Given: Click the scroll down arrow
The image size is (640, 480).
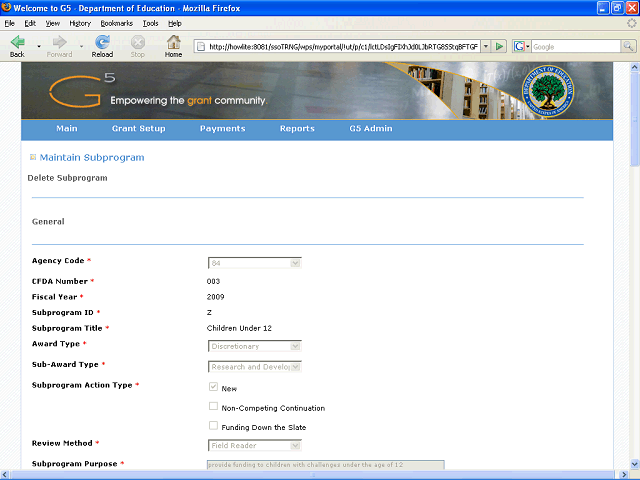Looking at the screenshot, I should tap(635, 464).
